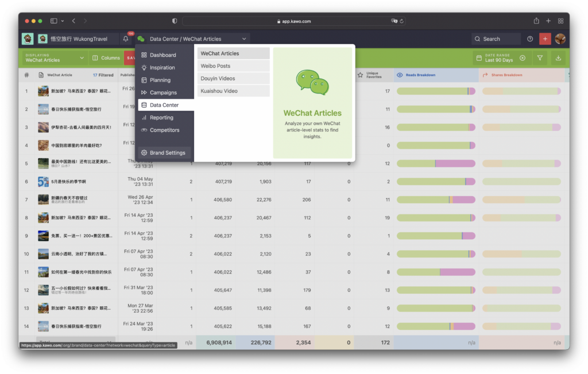588x374 pixels.
Task: Download the table data
Action: (x=558, y=58)
